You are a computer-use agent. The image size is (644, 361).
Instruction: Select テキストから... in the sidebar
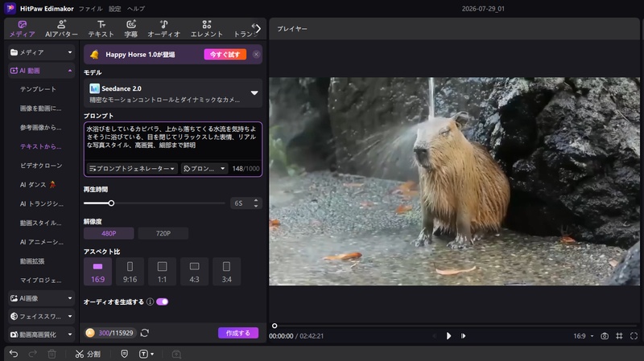tap(41, 146)
